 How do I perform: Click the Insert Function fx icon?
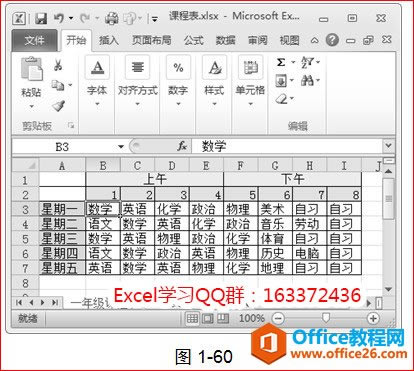pos(182,146)
